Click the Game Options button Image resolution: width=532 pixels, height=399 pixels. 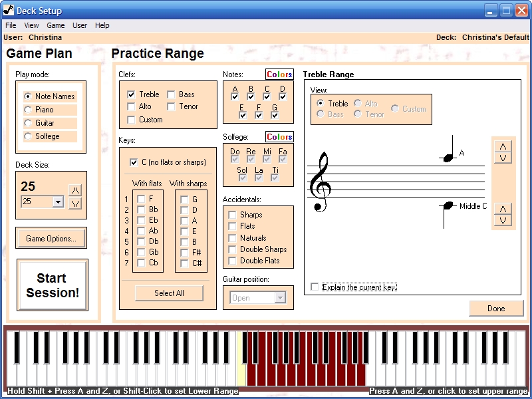pyautogui.click(x=51, y=238)
